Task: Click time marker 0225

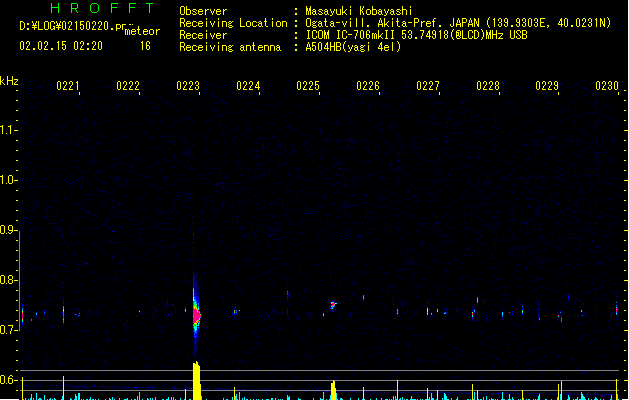Action: coord(308,86)
